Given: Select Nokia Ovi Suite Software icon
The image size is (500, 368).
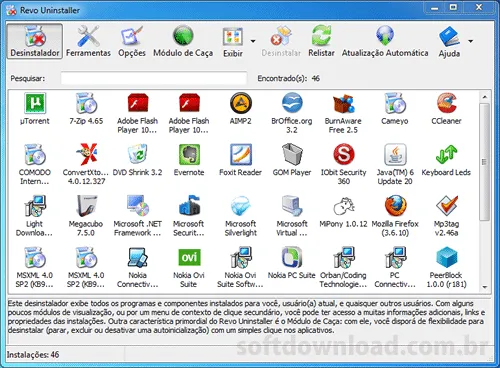Looking at the screenshot, I should pos(240,257).
